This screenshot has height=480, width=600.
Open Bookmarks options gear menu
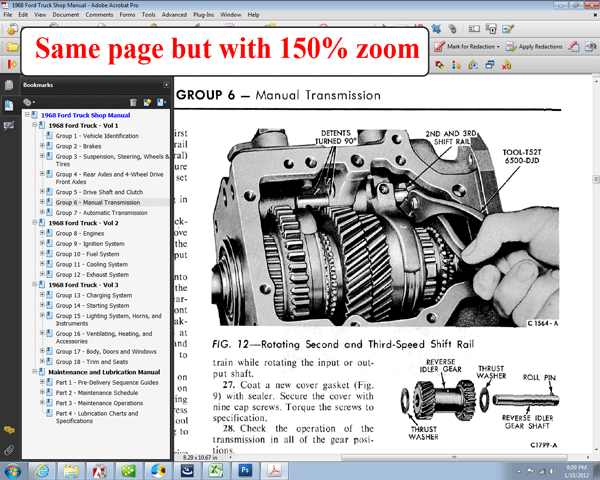pyautogui.click(x=29, y=102)
